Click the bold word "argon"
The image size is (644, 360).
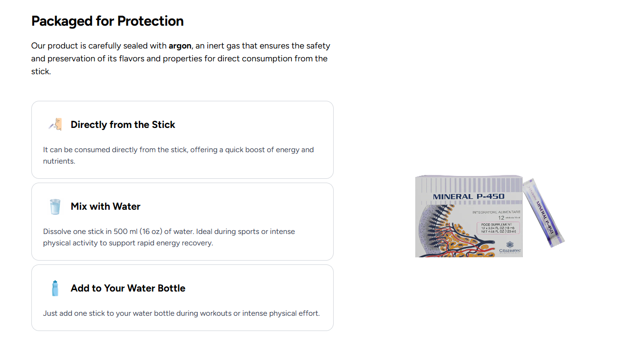pyautogui.click(x=180, y=46)
